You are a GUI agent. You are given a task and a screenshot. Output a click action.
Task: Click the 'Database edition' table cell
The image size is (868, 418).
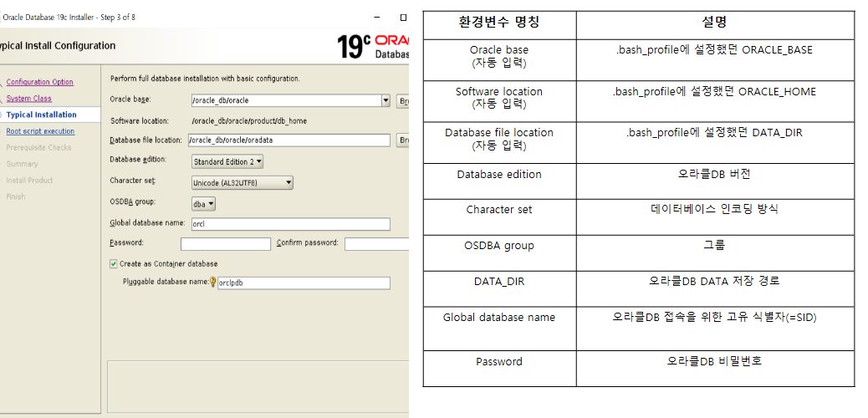coord(499,181)
